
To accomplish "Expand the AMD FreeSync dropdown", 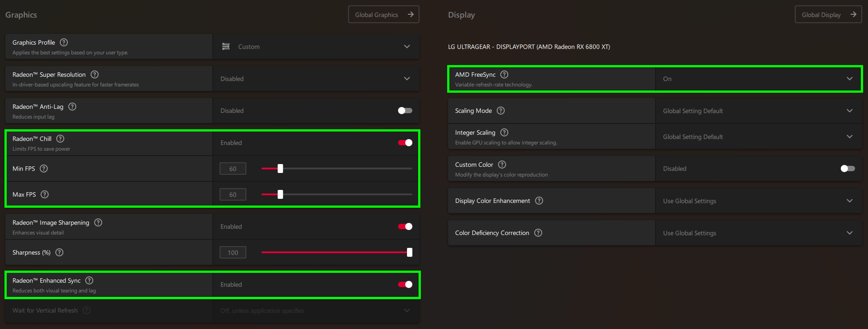I will tap(758, 79).
